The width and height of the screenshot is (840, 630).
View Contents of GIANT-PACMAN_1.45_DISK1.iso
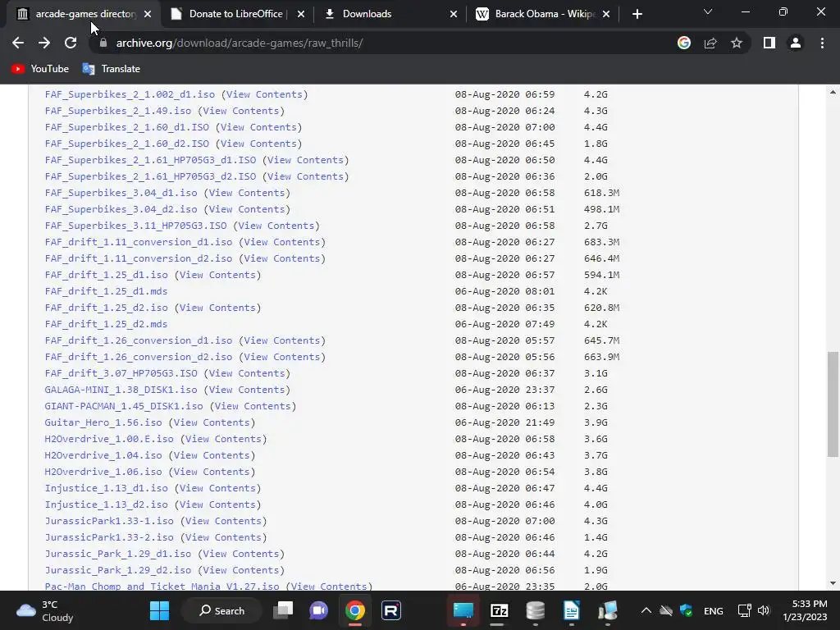(253, 406)
